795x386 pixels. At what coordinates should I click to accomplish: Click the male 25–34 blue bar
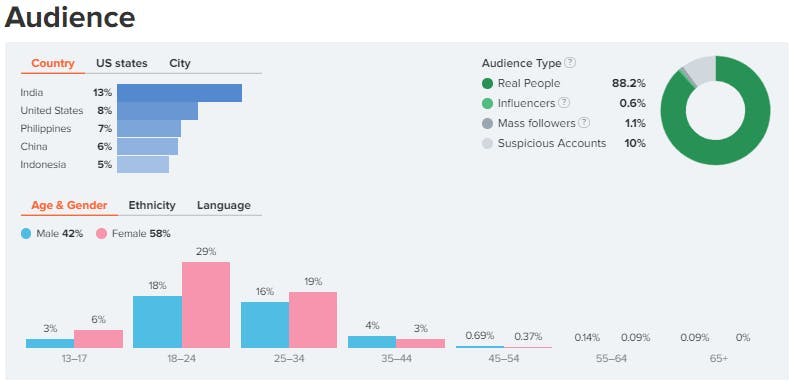[x=265, y=325]
